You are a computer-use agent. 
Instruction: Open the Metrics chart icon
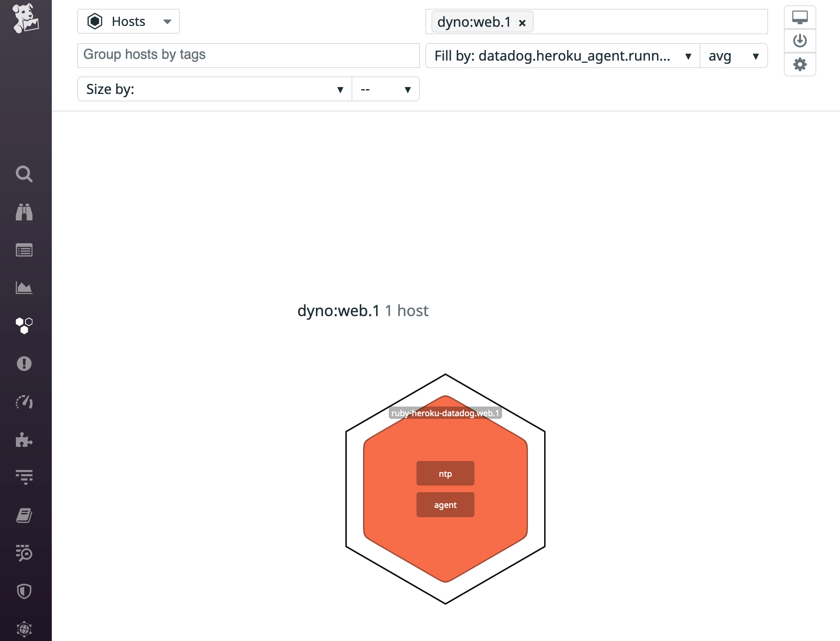pyautogui.click(x=25, y=288)
